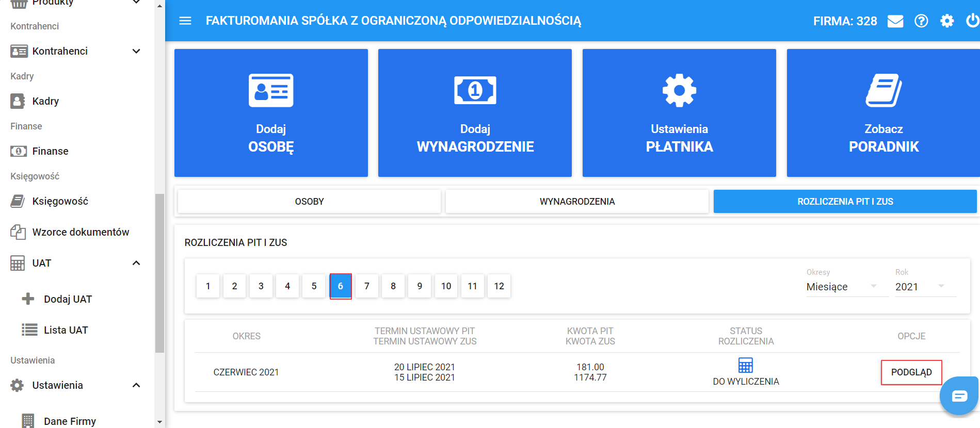Click the plus icon beside Dodaj UAT
The height and width of the screenshot is (428, 980).
tap(28, 299)
